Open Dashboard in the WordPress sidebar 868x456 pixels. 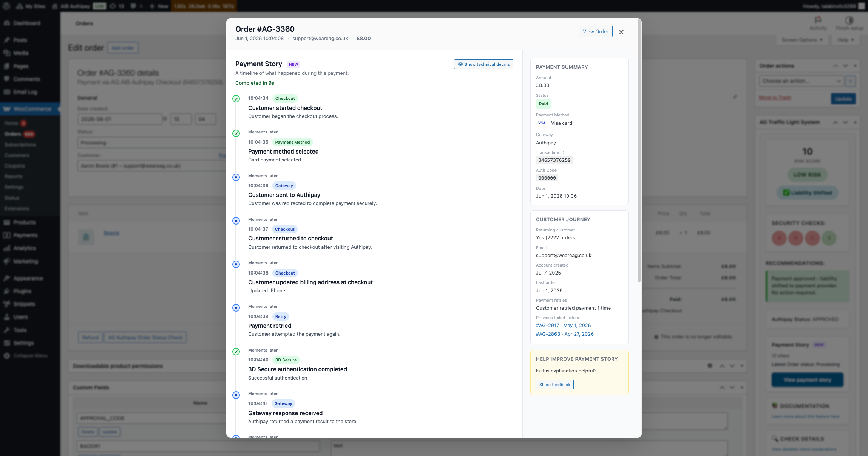pyautogui.click(x=26, y=23)
